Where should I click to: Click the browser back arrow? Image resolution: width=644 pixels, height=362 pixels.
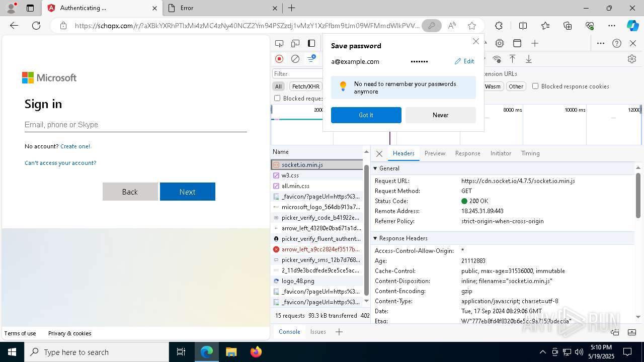pyautogui.click(x=14, y=26)
